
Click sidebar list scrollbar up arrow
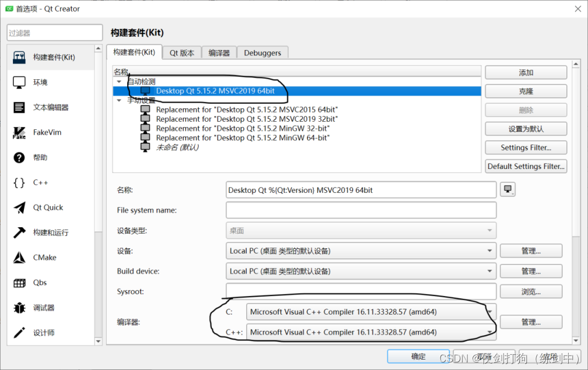tap(98, 48)
